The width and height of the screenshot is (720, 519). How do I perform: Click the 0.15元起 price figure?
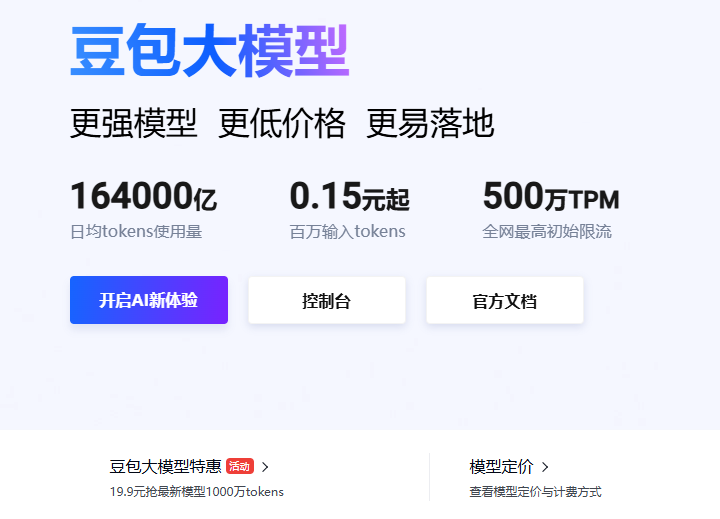click(349, 196)
